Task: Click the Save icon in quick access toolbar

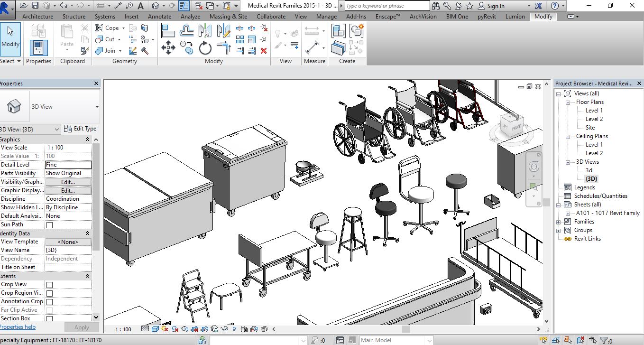Action: (x=35, y=6)
